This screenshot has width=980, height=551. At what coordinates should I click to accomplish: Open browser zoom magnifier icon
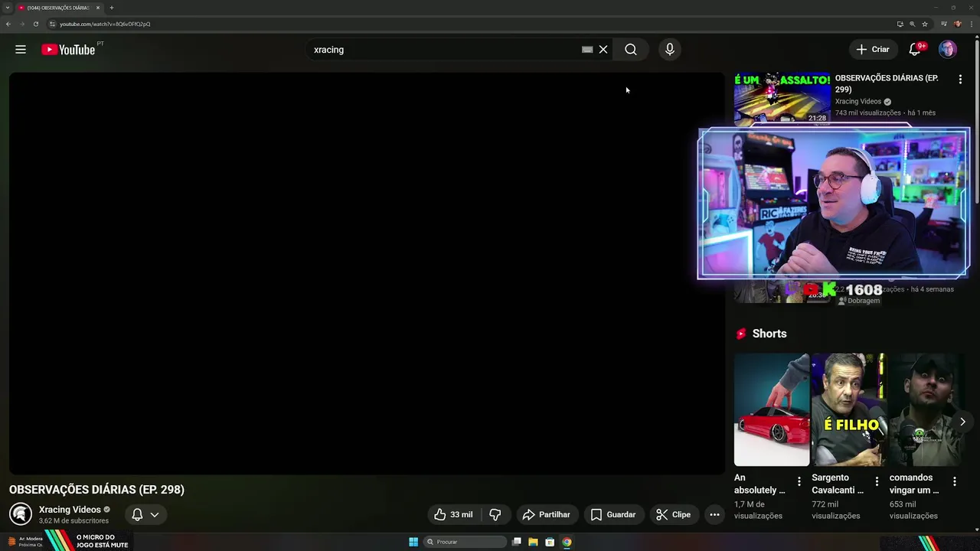912,24
